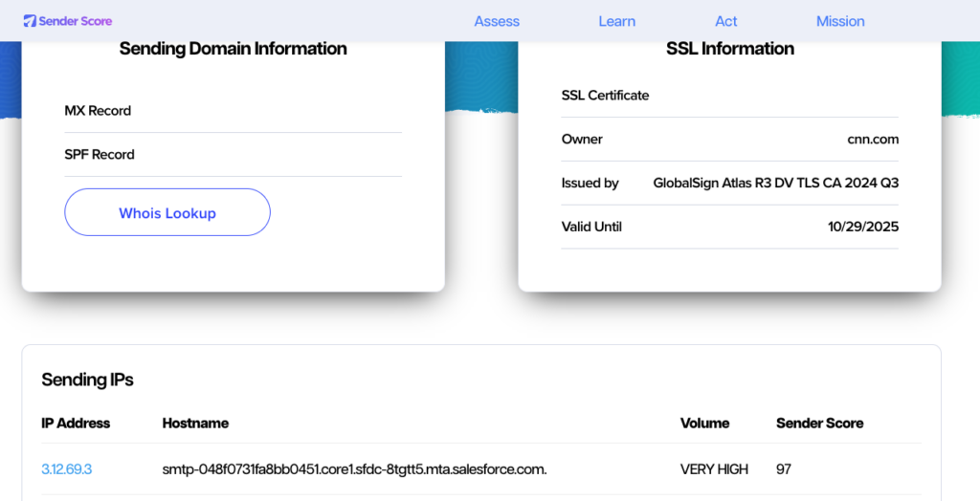Screen dimensions: 980x501
Task: Click the Hostname column header
Action: pos(195,423)
